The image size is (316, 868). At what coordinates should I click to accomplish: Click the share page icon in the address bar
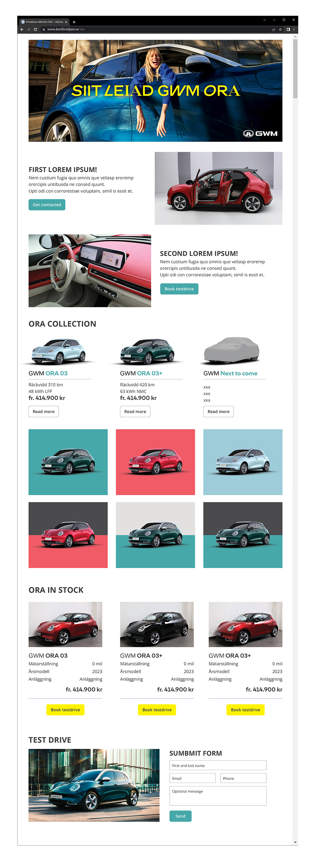[273, 30]
